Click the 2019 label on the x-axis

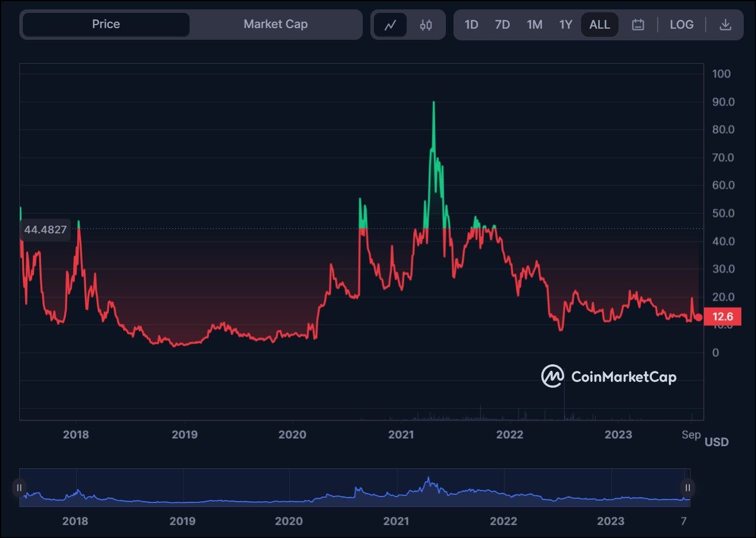point(185,434)
